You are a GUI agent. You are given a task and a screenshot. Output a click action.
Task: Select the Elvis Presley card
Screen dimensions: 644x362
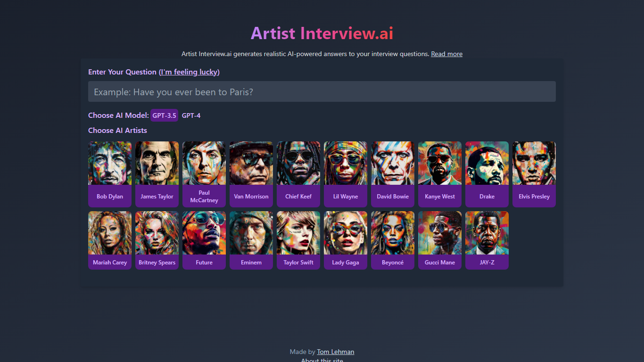(534, 174)
